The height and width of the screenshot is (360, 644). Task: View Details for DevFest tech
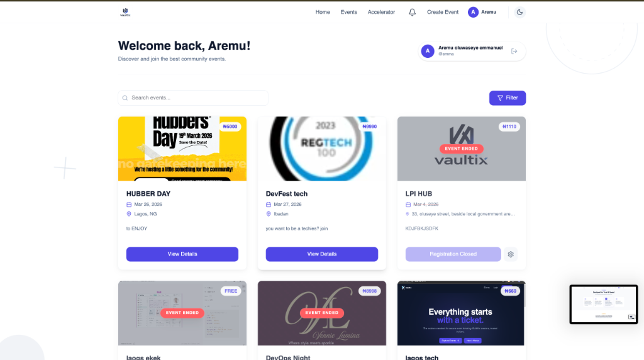321,254
